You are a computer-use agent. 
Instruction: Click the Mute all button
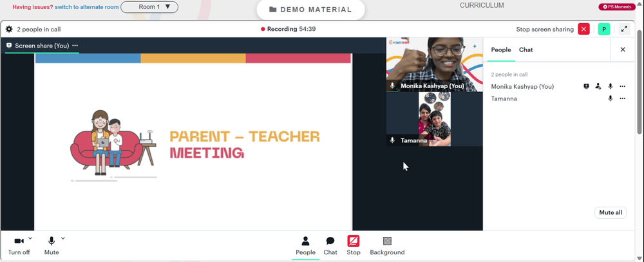click(611, 212)
